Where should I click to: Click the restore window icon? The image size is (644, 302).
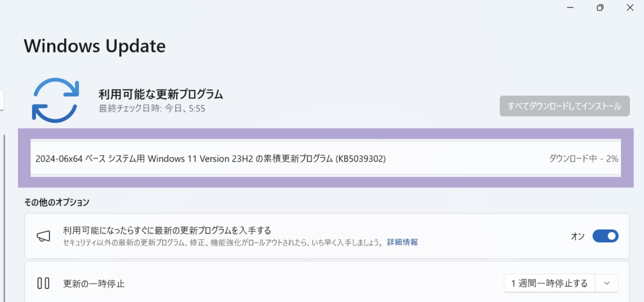click(600, 8)
